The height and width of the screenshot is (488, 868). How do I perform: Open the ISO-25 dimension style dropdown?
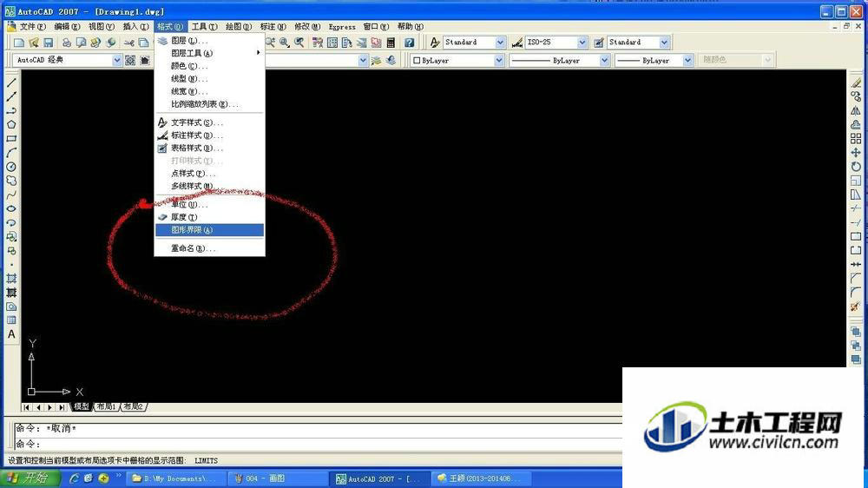582,42
